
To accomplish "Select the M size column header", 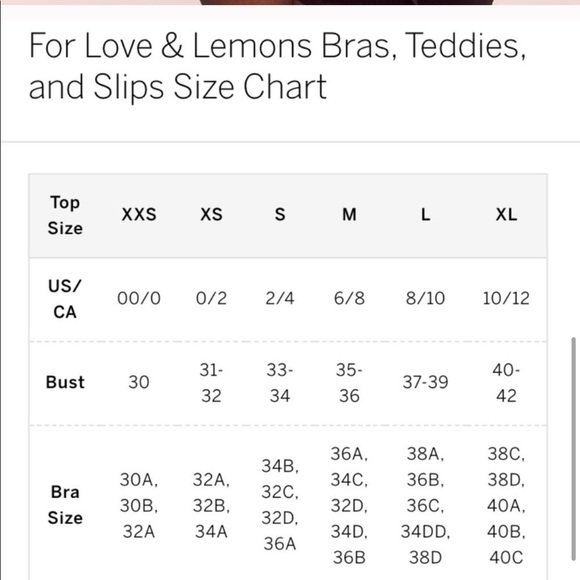I will pos(349,215).
